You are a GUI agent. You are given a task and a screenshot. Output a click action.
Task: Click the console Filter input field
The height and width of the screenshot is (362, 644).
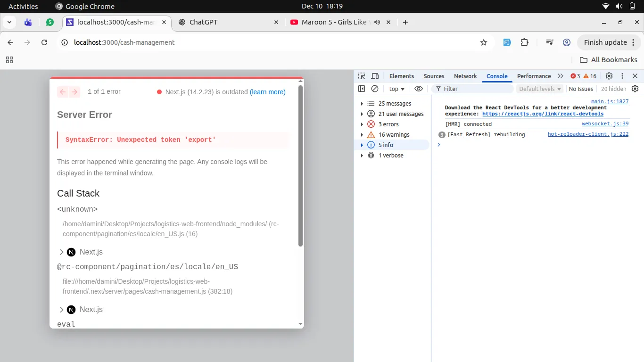472,89
